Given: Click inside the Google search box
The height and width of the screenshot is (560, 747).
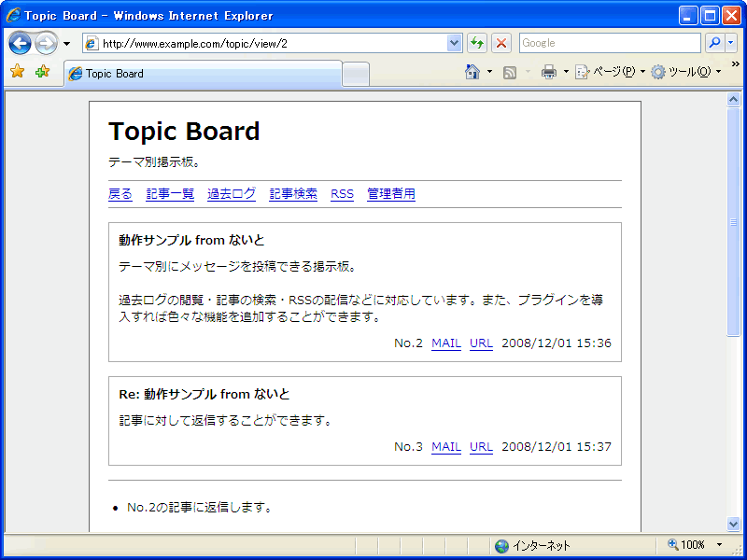Looking at the screenshot, I should click(x=609, y=43).
